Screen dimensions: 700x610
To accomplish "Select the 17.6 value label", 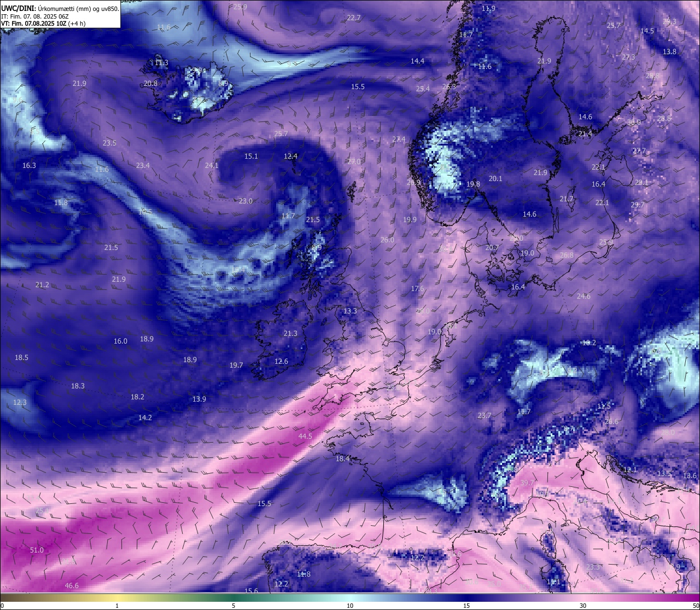I will pyautogui.click(x=417, y=288).
